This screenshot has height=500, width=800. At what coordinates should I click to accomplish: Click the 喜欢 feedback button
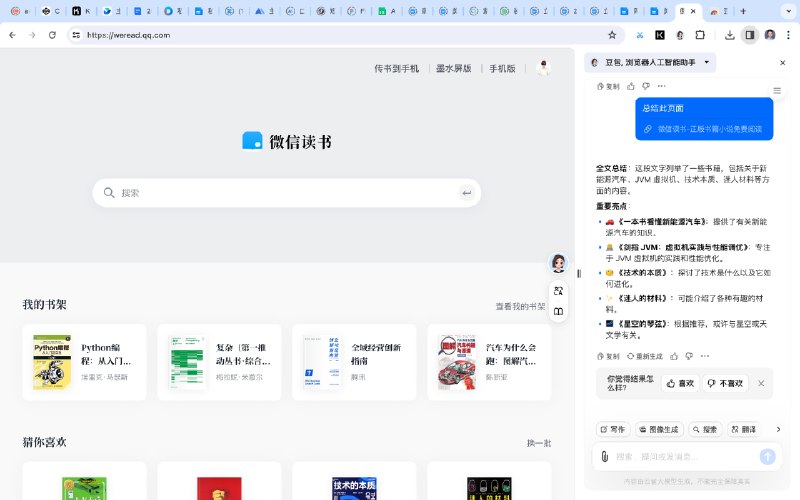680,383
